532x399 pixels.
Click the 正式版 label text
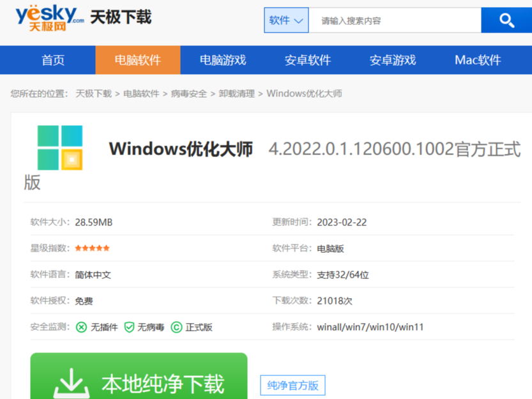coord(199,327)
